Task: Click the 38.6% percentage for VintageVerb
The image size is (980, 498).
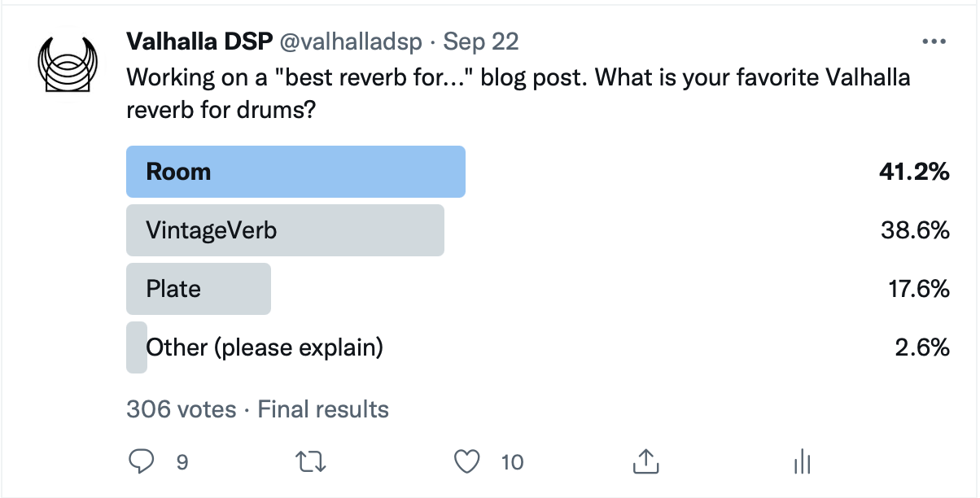Action: click(x=915, y=230)
